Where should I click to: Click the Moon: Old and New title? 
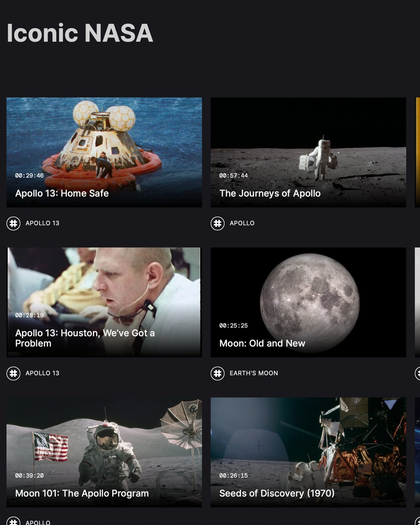click(262, 343)
